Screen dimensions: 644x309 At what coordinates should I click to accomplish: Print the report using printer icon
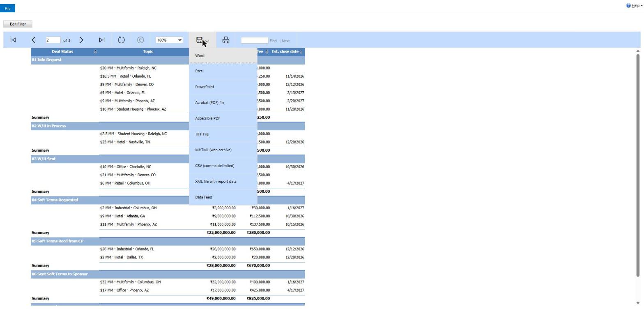click(225, 40)
